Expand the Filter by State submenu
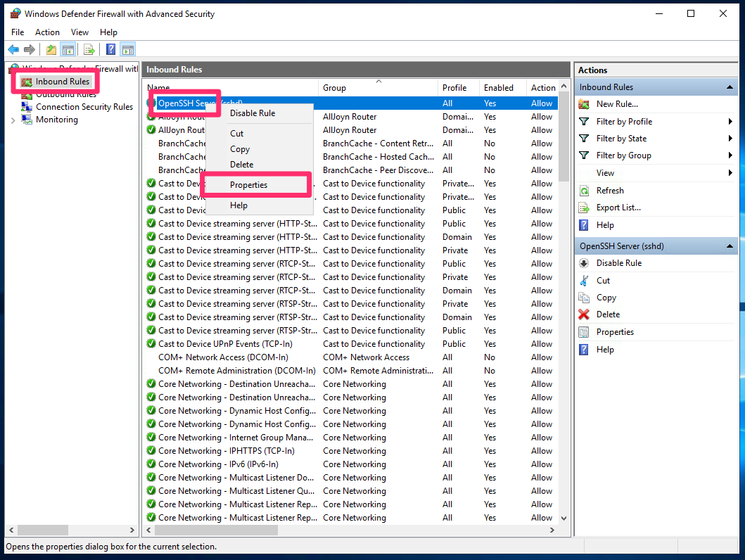 623,138
